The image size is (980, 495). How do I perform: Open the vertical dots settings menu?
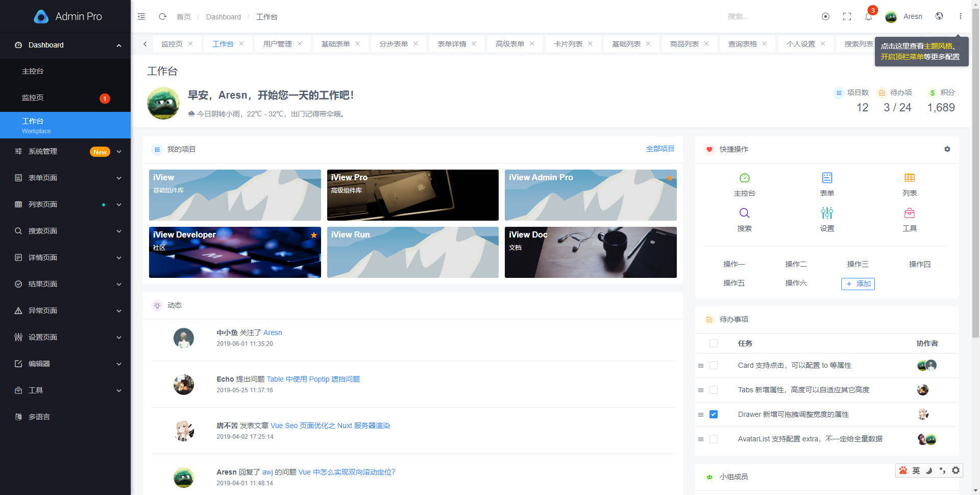click(960, 16)
